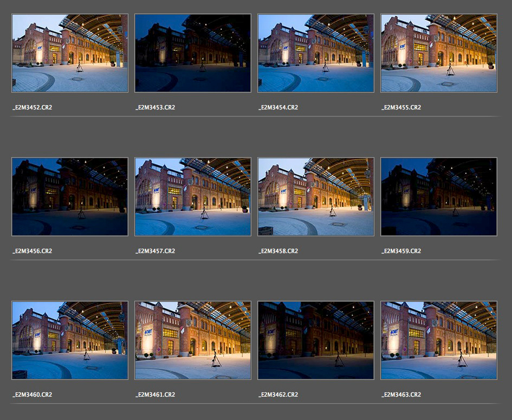Image resolution: width=512 pixels, height=420 pixels.
Task: Click the _E2M3456.CR2 filename caption
Action: 33,251
